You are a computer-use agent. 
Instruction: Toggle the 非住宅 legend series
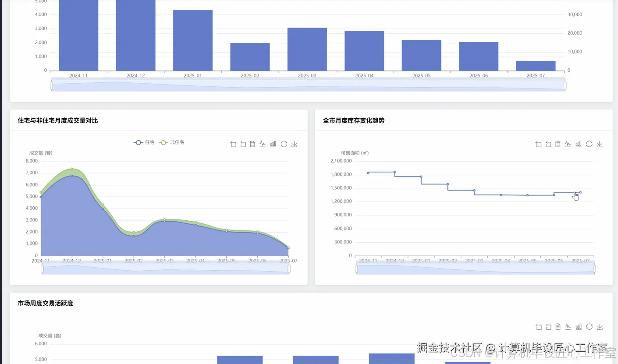pos(171,143)
